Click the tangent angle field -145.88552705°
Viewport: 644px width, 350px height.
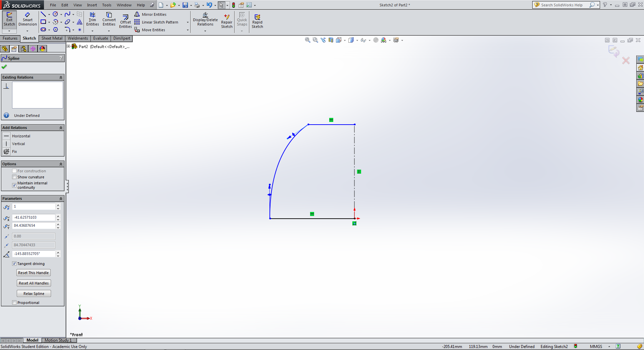34,254
